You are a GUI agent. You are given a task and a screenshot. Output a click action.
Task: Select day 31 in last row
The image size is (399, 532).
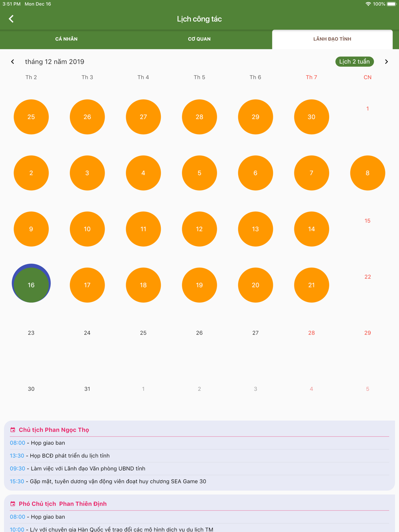pos(87,389)
